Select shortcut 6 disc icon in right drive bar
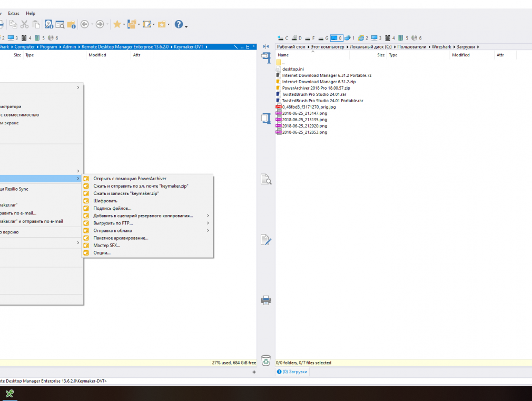 (417, 38)
